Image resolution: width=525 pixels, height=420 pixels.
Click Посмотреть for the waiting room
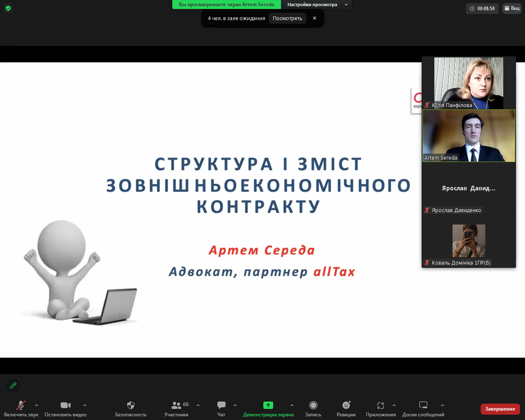click(288, 18)
